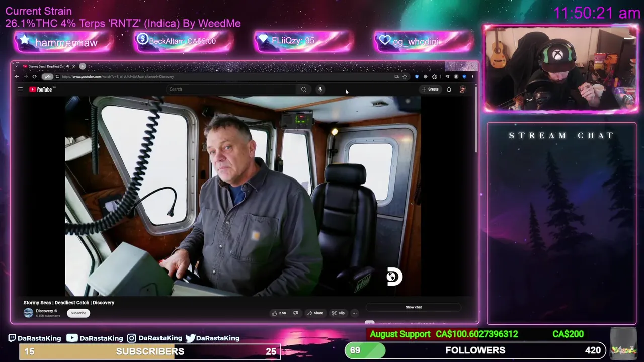
Task: Open the browser three-dot menu
Action: tap(472, 77)
